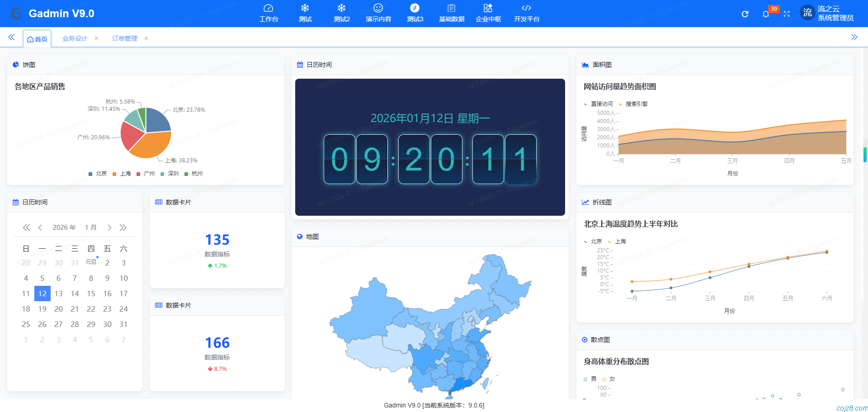
Task: Open the 开发平台 code icon
Action: coord(526,9)
